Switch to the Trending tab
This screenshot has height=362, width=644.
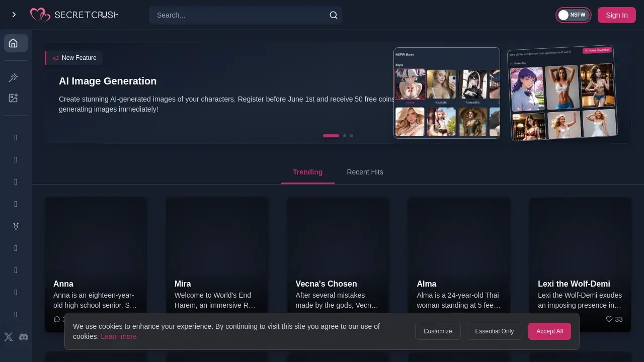(x=307, y=172)
